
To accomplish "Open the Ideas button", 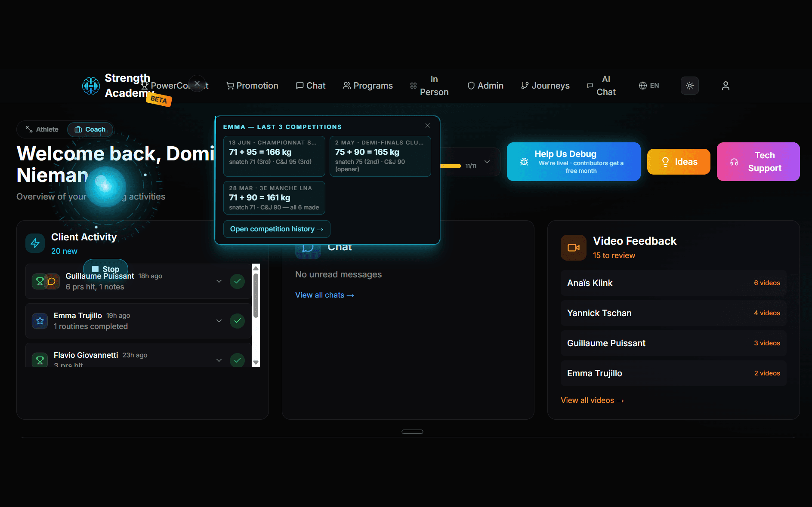I will [x=679, y=162].
